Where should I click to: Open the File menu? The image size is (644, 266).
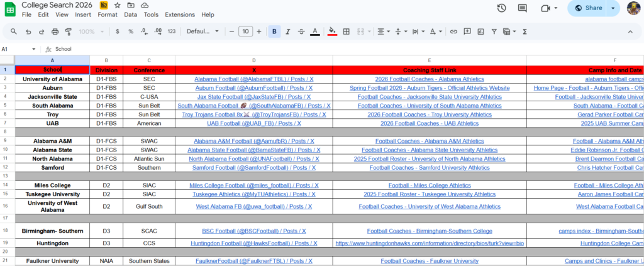coord(26,15)
